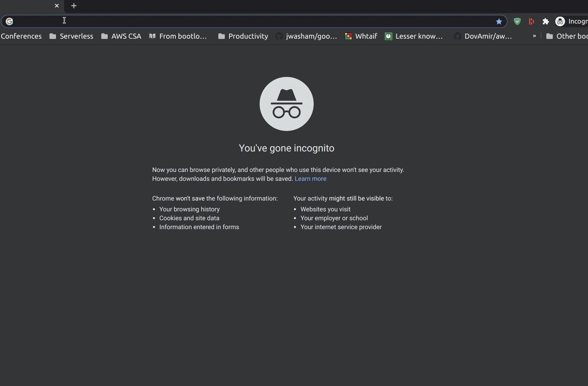588x386 pixels.
Task: Open the jwasham/goo… GitHub bookmark
Action: coord(306,36)
